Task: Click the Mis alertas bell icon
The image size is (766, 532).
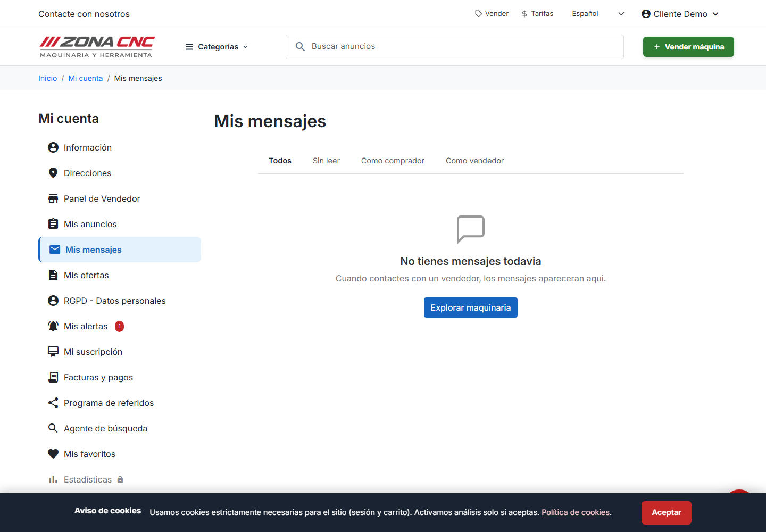Action: [x=53, y=326]
